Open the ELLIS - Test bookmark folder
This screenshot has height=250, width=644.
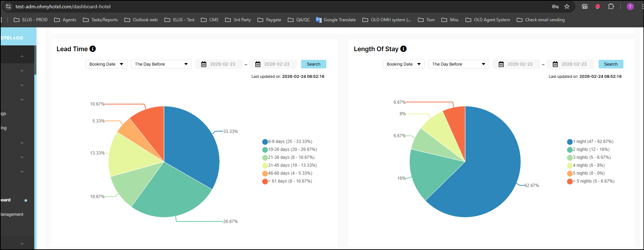pos(179,20)
